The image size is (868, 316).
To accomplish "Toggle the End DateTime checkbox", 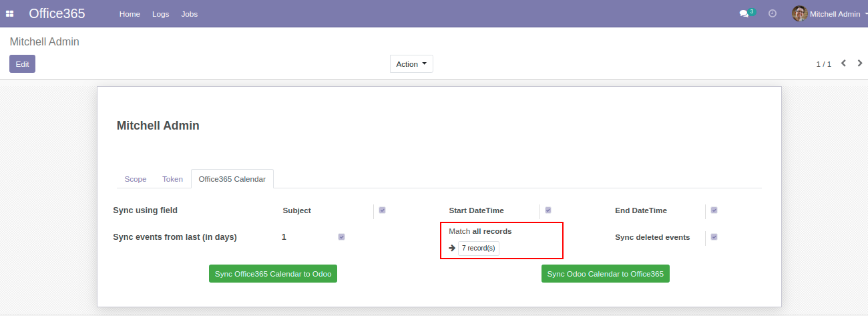I will point(714,210).
